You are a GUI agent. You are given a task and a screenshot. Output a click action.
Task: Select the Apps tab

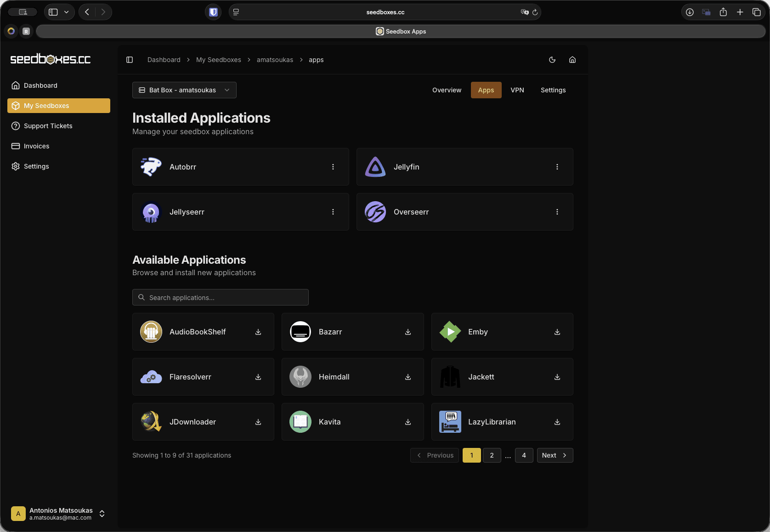486,90
